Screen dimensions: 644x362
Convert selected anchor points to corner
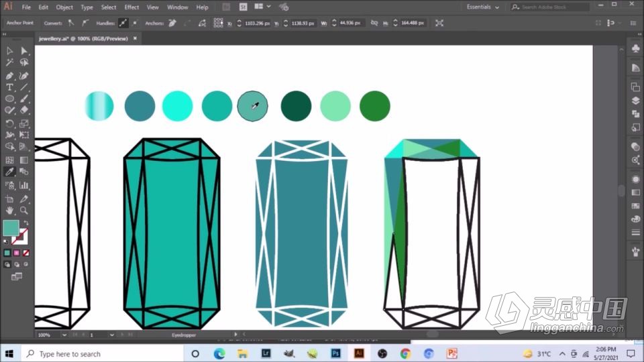click(71, 23)
